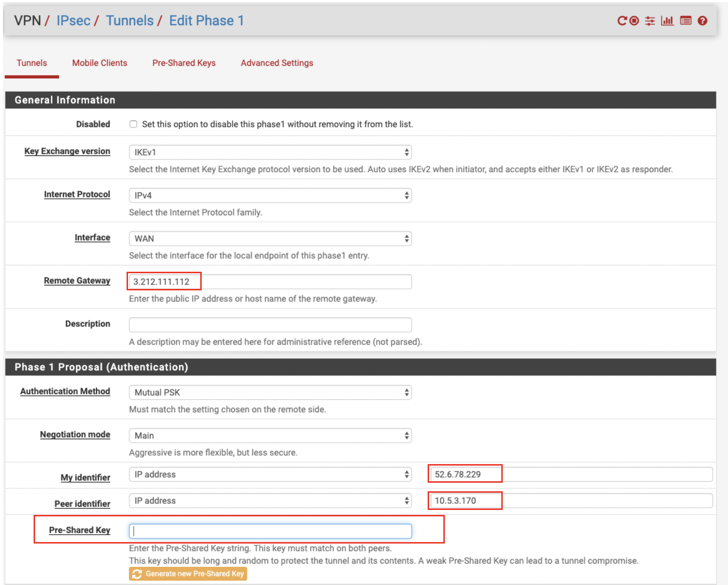Focus the Description text field
The width and height of the screenshot is (728, 585).
[x=270, y=325]
